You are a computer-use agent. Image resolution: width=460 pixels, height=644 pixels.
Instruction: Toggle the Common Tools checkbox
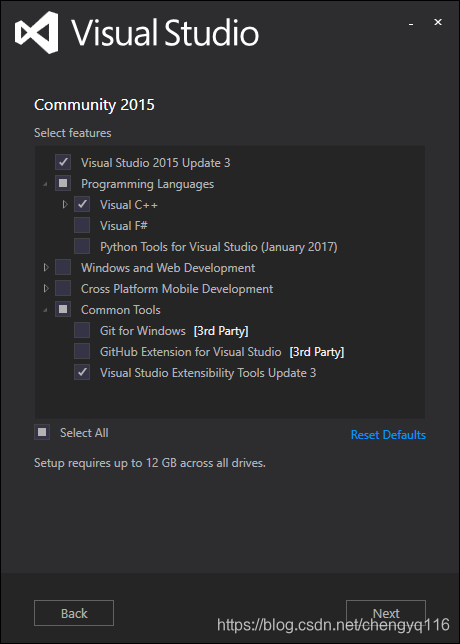coord(63,309)
